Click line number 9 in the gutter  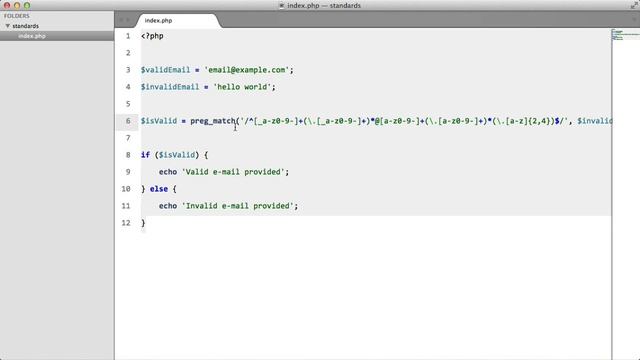128,172
